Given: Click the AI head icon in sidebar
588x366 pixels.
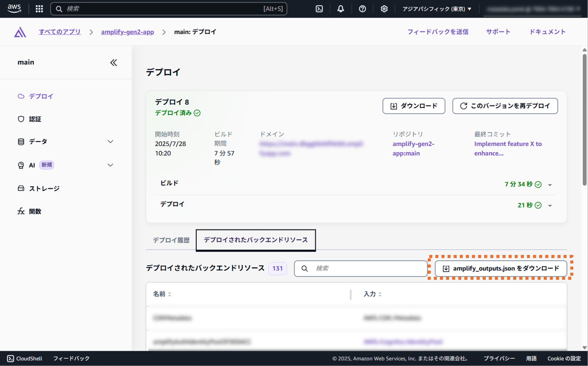Looking at the screenshot, I should tap(21, 165).
